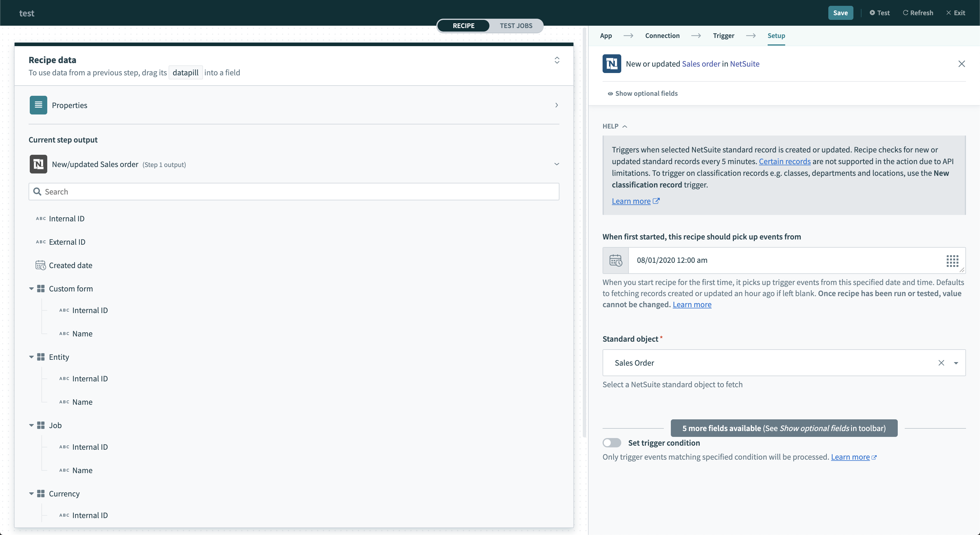Go to the Connection step in the breadcrumb
The width and height of the screenshot is (980, 535).
click(x=662, y=35)
